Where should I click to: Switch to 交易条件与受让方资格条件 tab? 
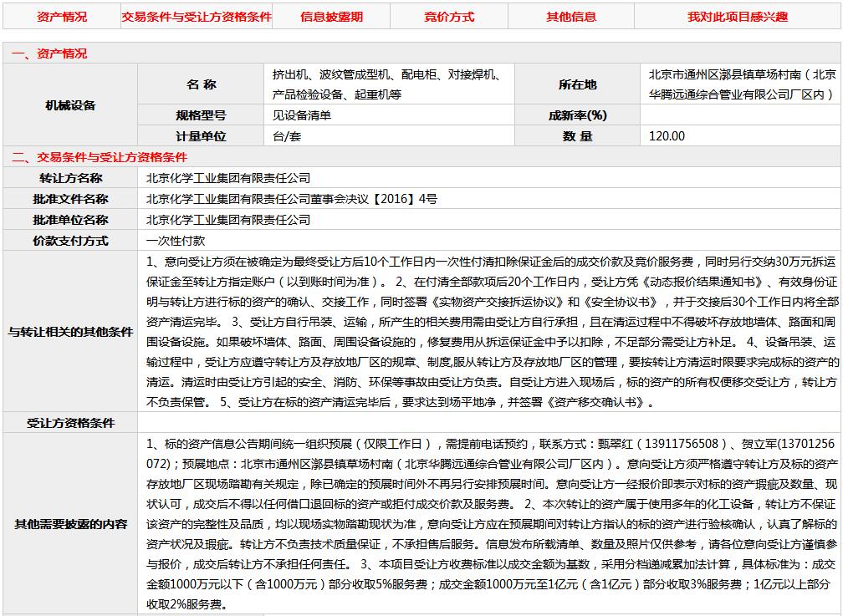[197, 17]
